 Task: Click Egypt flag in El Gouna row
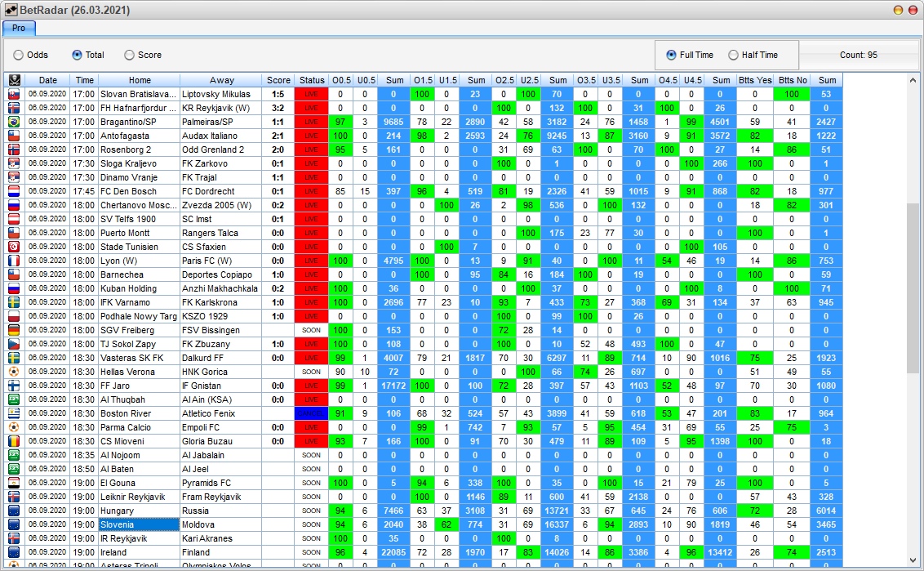click(14, 483)
